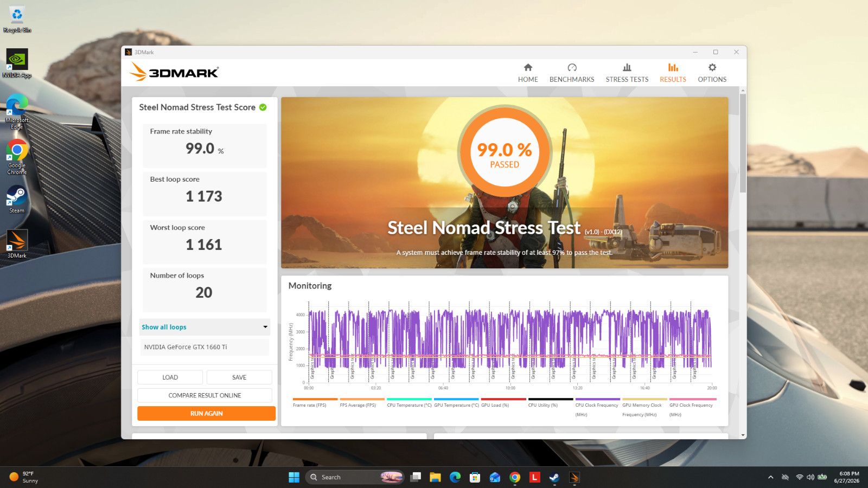Click the taskbar Search box
The image size is (868, 488).
[x=355, y=477]
